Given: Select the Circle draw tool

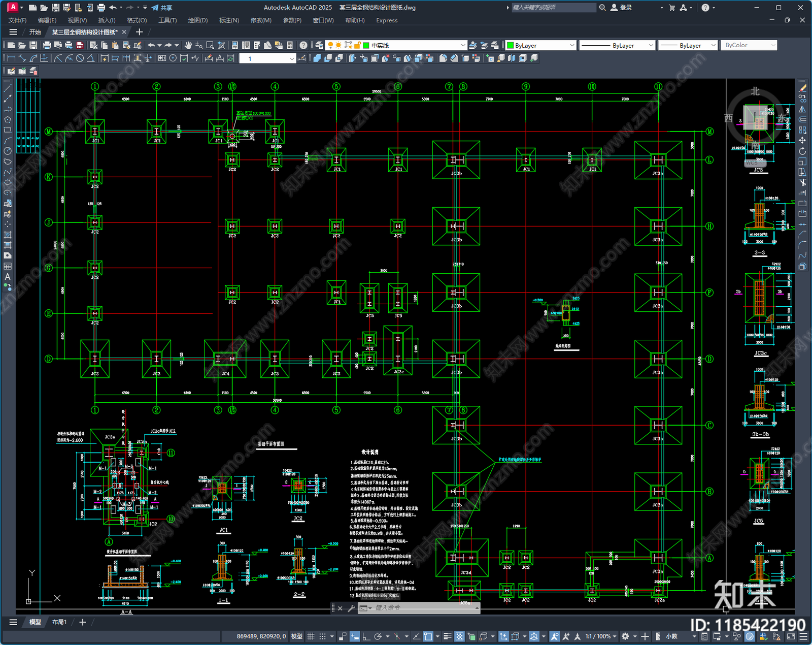Looking at the screenshot, I should pyautogui.click(x=8, y=151).
